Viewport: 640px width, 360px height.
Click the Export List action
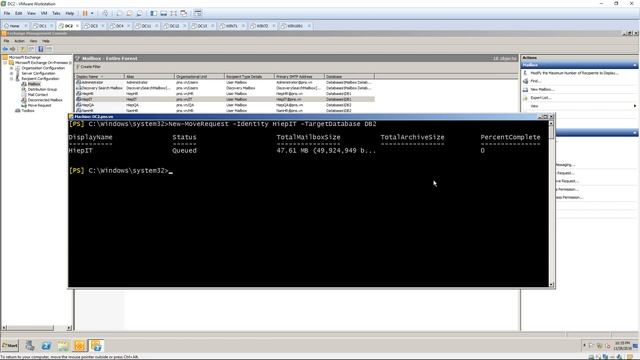pos(541,98)
